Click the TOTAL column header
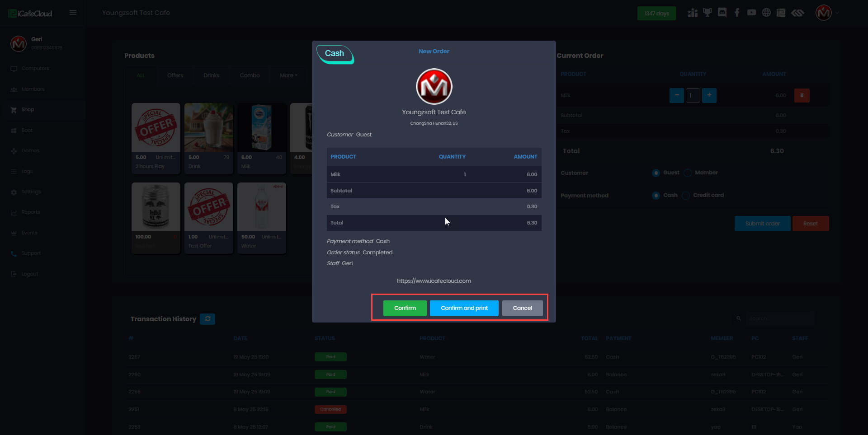The height and width of the screenshot is (435, 868). 590,338
